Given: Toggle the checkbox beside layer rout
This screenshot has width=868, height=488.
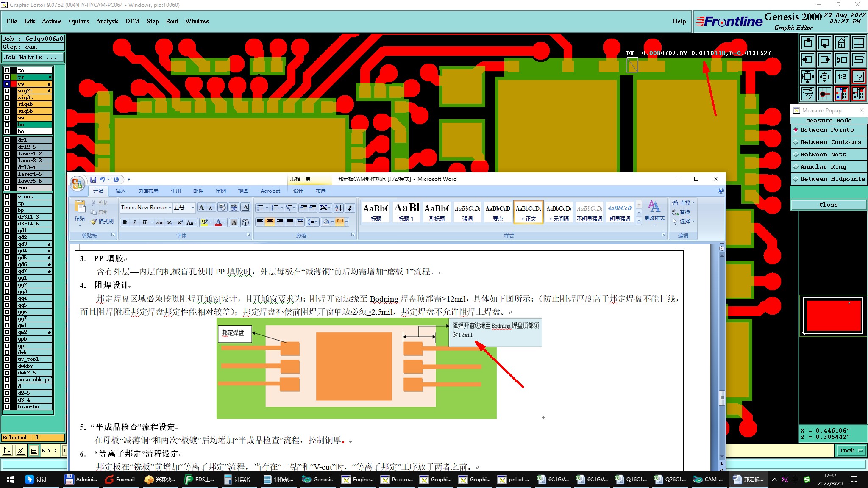Looking at the screenshot, I should coord(7,188).
